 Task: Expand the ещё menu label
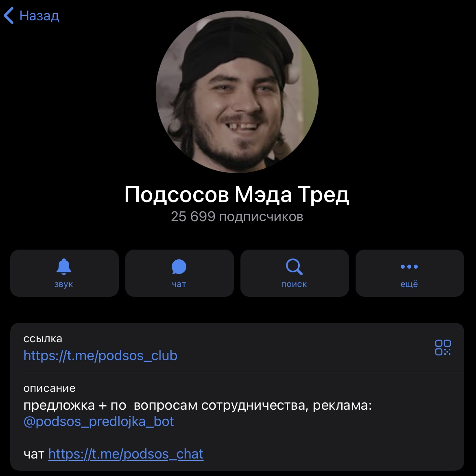[x=409, y=284]
